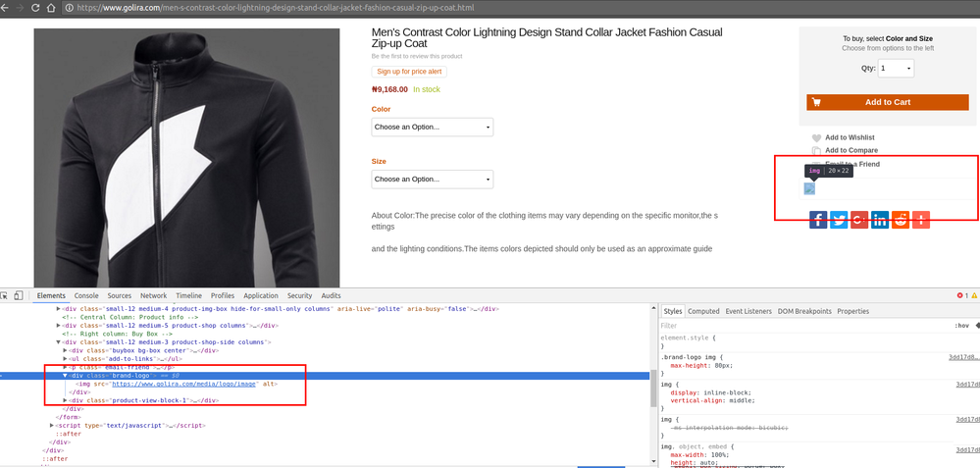
Task: Share the product on LinkedIn
Action: click(x=880, y=220)
